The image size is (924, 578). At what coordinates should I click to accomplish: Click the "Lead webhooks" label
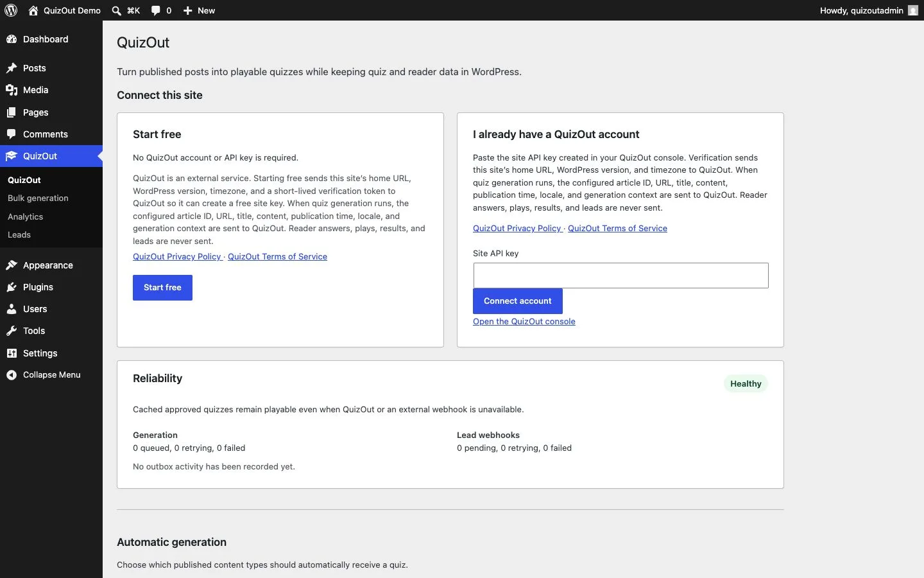[488, 435]
